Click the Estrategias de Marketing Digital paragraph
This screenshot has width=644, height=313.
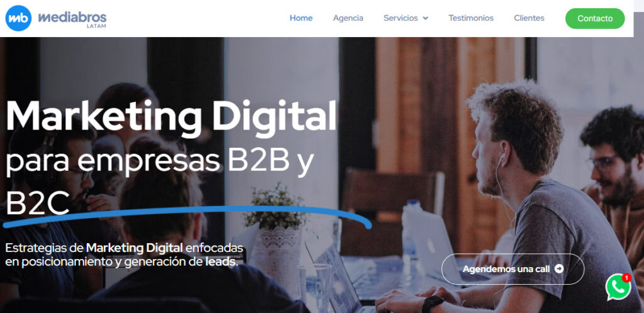tap(124, 255)
